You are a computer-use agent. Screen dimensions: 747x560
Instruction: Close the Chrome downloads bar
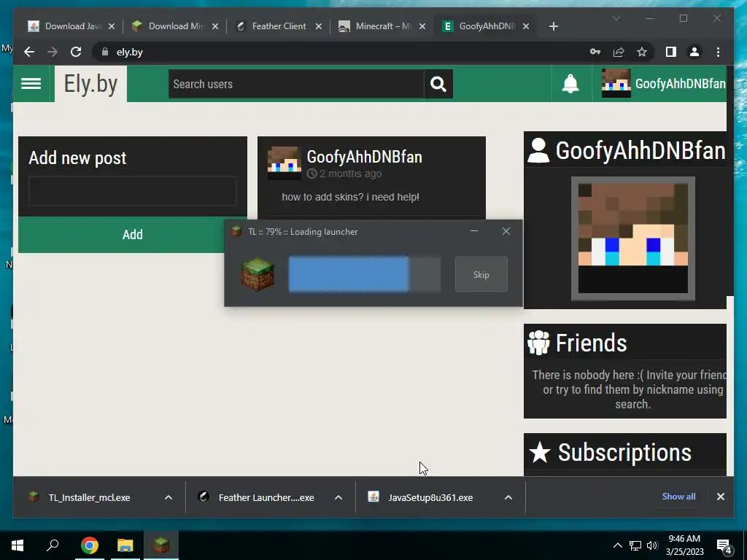[x=720, y=497]
